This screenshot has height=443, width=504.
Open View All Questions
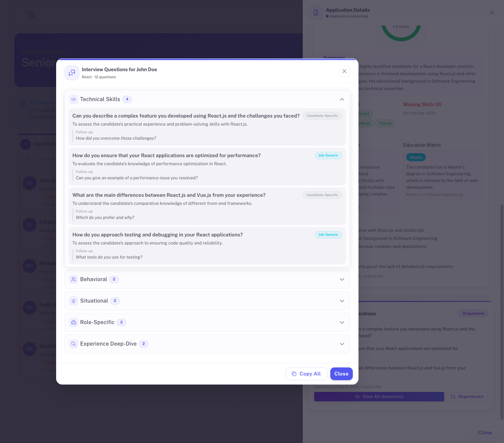pos(379,397)
